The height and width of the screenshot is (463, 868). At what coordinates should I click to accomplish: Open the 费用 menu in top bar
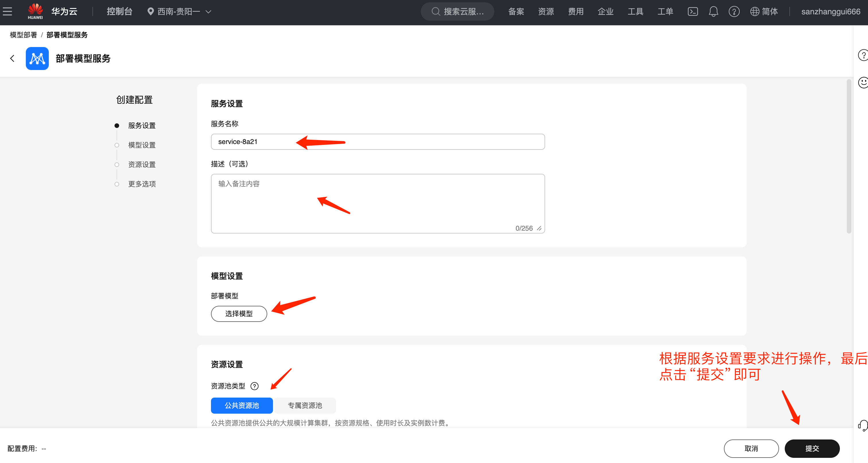pos(576,12)
